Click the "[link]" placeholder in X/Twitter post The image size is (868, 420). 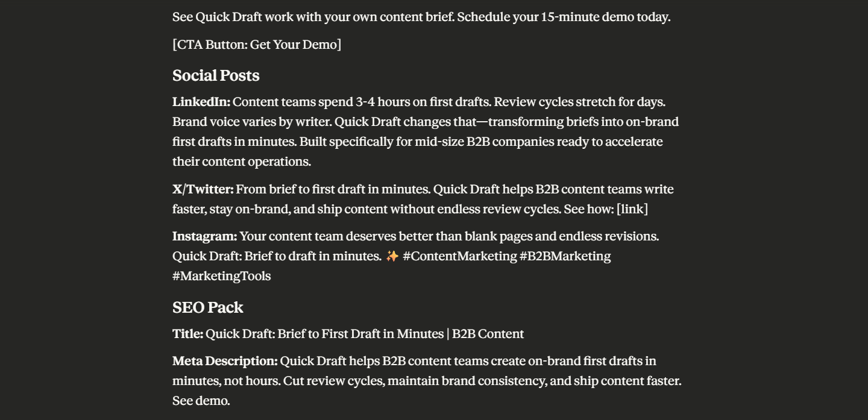632,209
